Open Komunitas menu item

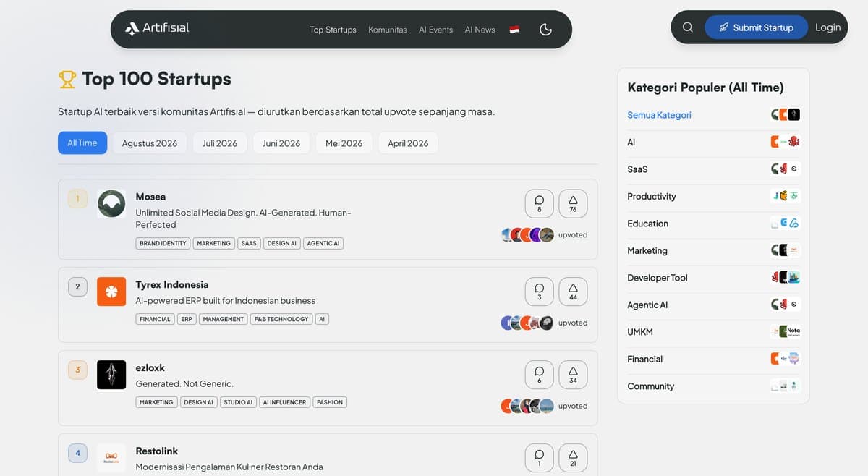[x=388, y=30]
